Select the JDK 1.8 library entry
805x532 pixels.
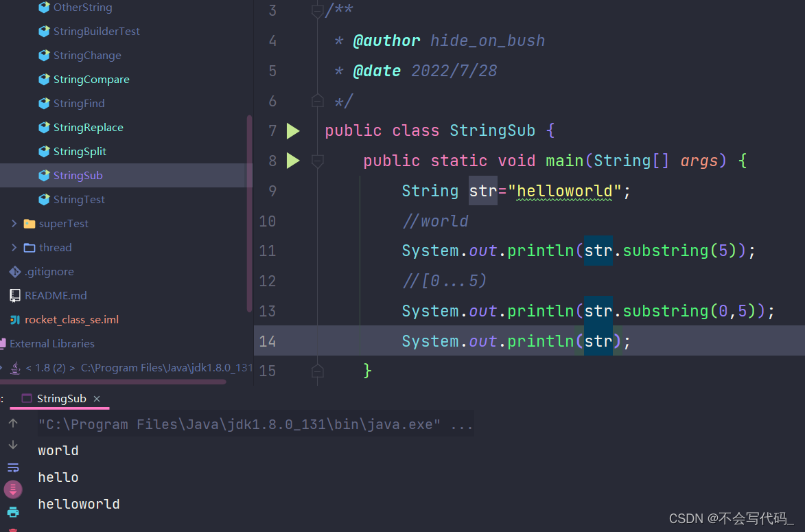139,368
